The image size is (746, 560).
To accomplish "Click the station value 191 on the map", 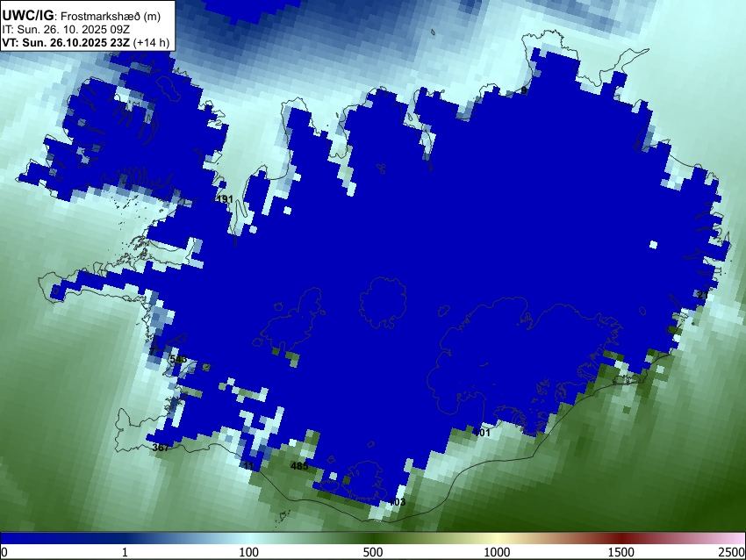I will [225, 199].
